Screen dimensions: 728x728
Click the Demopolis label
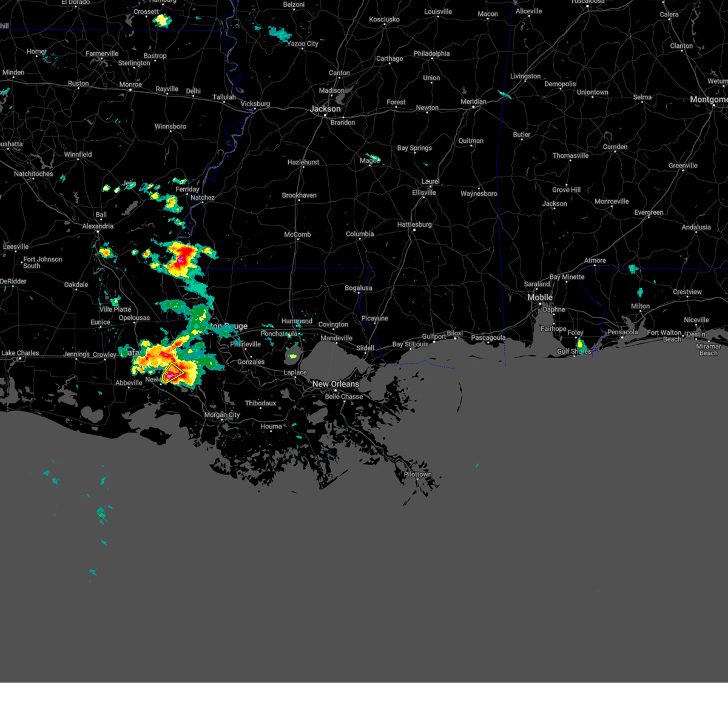pyautogui.click(x=560, y=84)
